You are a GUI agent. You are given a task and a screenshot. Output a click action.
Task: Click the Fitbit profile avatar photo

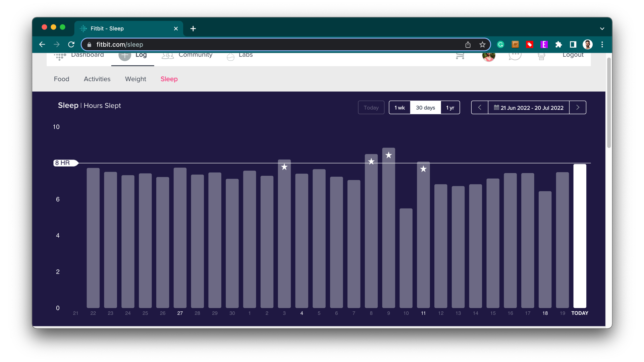click(x=488, y=57)
